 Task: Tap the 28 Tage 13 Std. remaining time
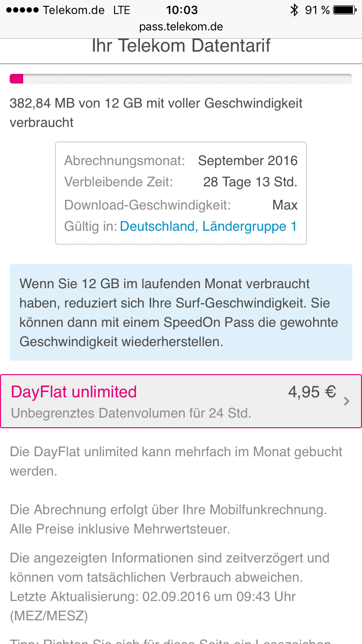[250, 182]
